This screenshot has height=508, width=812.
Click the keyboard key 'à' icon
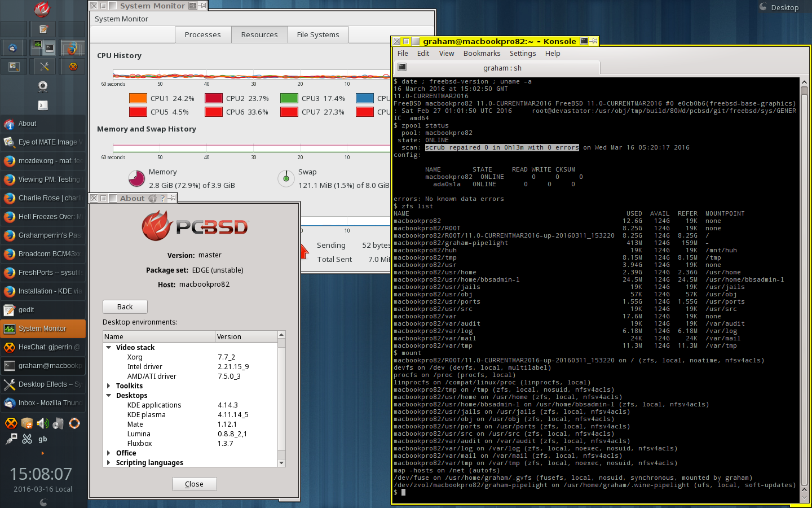43,105
